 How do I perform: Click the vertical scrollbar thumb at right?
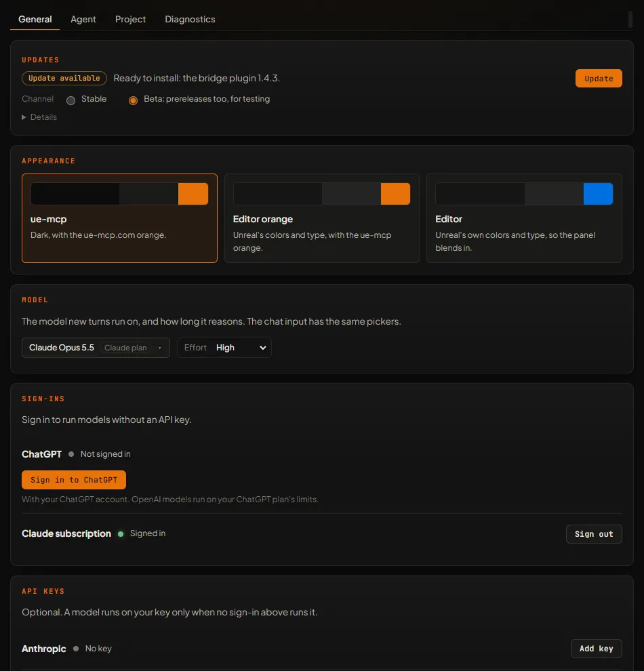(630, 20)
